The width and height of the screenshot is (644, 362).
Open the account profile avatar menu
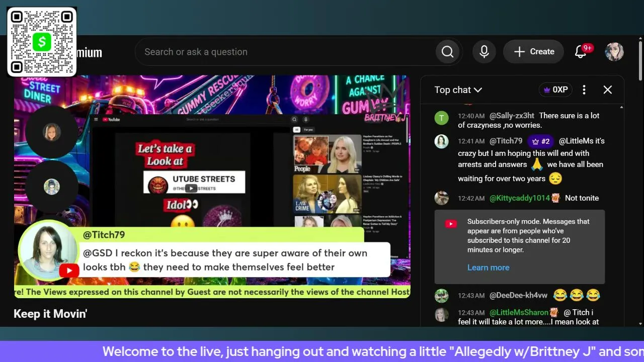614,52
